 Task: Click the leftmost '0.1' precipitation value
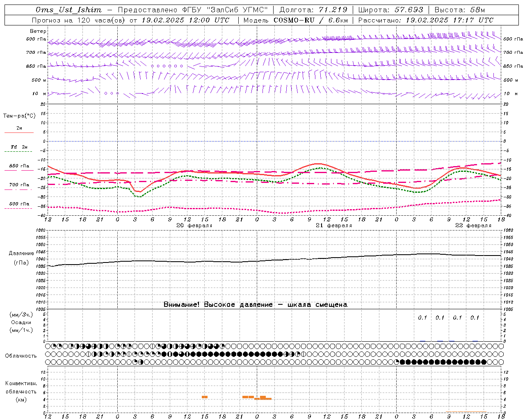point(422,317)
